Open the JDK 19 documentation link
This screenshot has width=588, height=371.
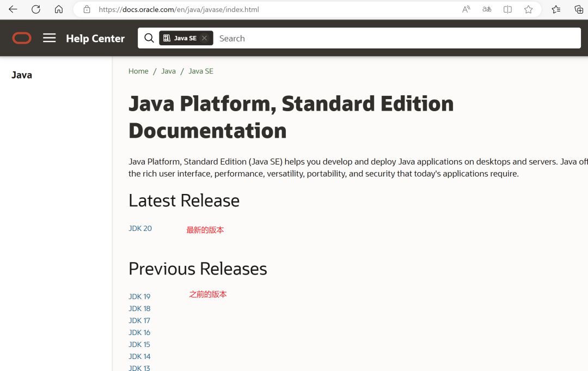point(139,296)
